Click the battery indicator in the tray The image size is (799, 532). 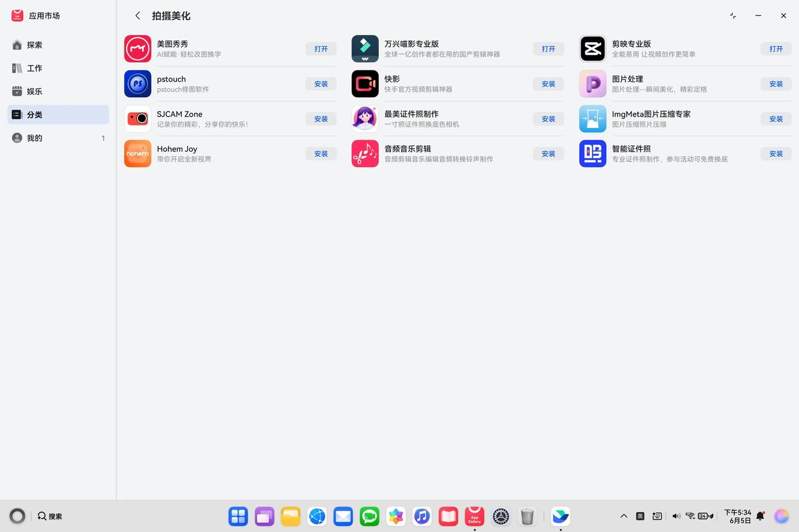pos(706,516)
